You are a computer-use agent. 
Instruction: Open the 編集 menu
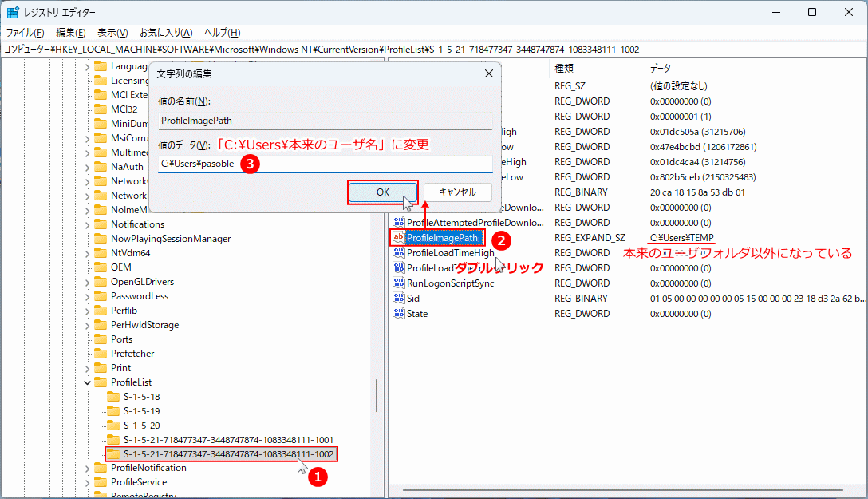click(x=70, y=32)
